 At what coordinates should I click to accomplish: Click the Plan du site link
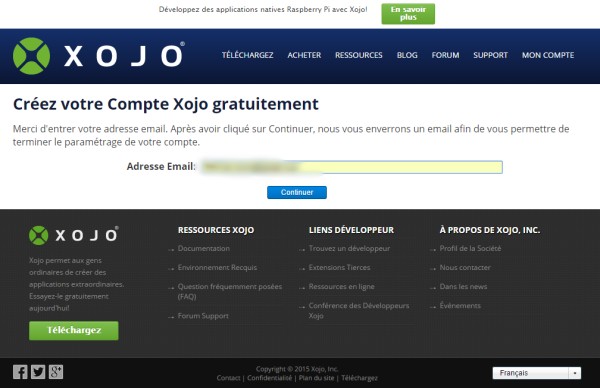click(x=316, y=378)
